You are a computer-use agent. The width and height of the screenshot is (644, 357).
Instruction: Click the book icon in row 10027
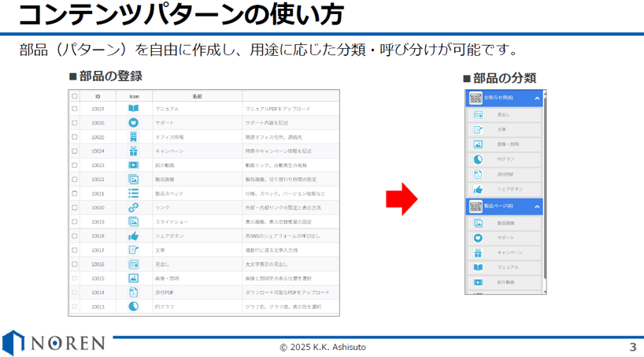133,109
